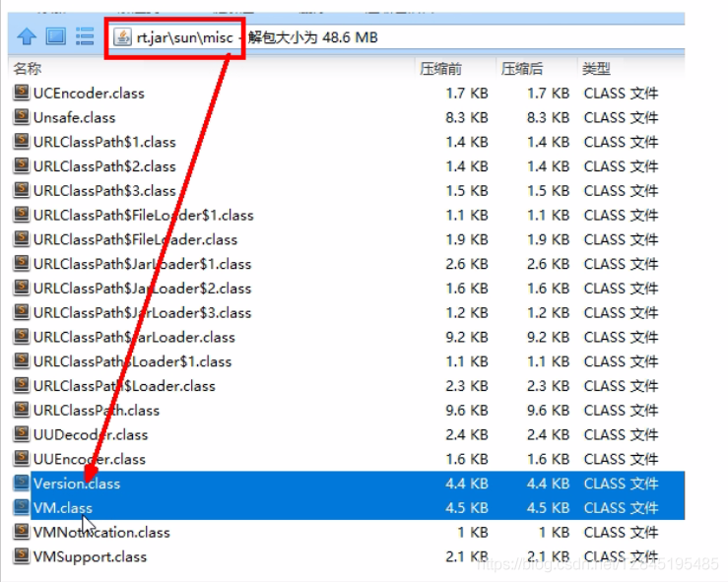Select the URLClassPath$JarLoader.class file name

coord(134,337)
